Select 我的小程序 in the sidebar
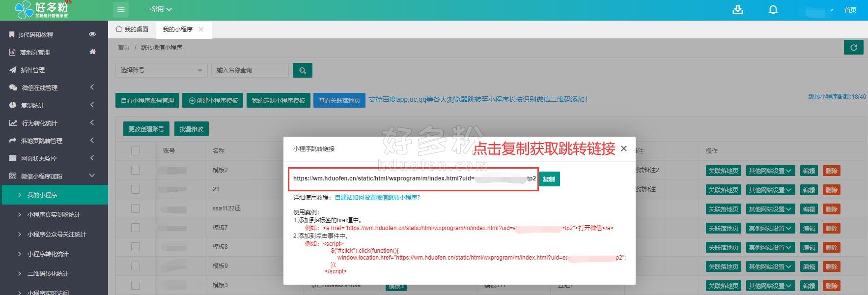Screen dimensions: 868x295 point(54,195)
